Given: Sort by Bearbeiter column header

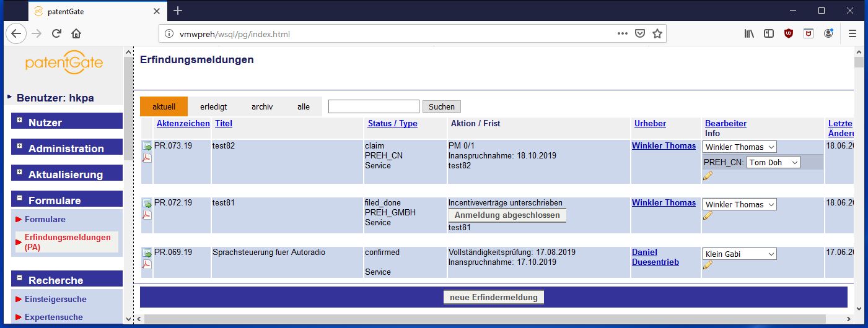Looking at the screenshot, I should point(726,123).
